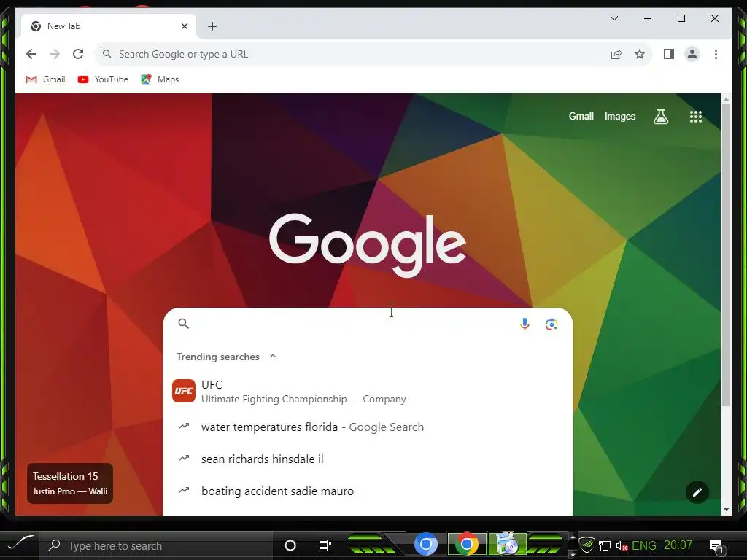
Task: Click the magnifier icon in the Google search box
Action: pos(183,324)
